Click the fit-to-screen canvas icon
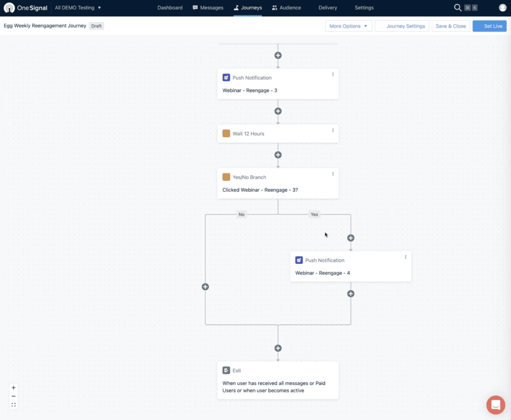The image size is (511, 420). 13,404
